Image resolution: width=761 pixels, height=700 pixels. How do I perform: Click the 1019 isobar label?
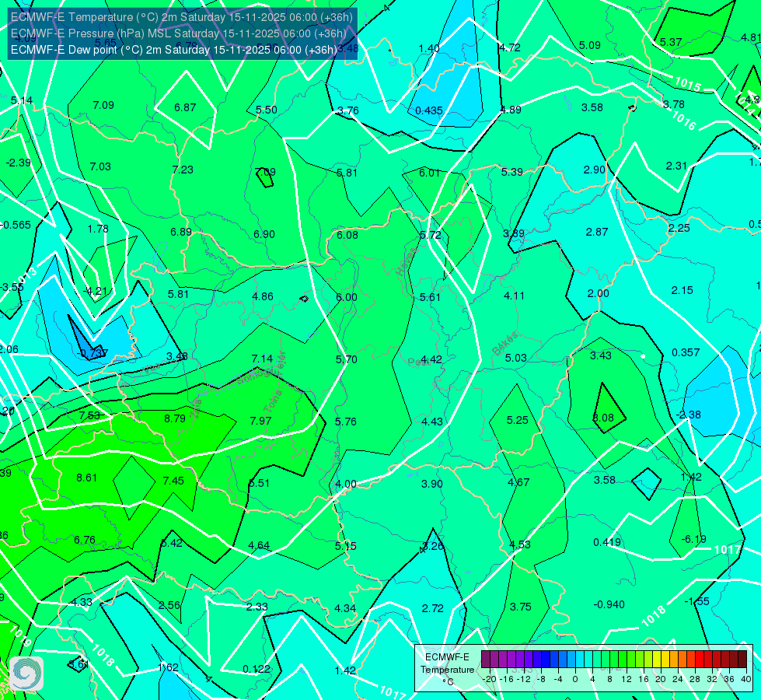point(20,637)
